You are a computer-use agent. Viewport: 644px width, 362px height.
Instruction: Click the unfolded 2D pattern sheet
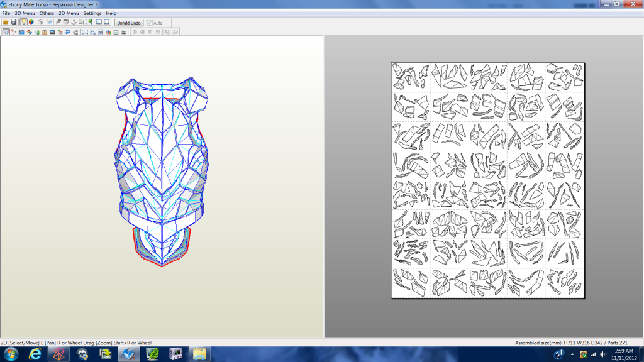488,180
